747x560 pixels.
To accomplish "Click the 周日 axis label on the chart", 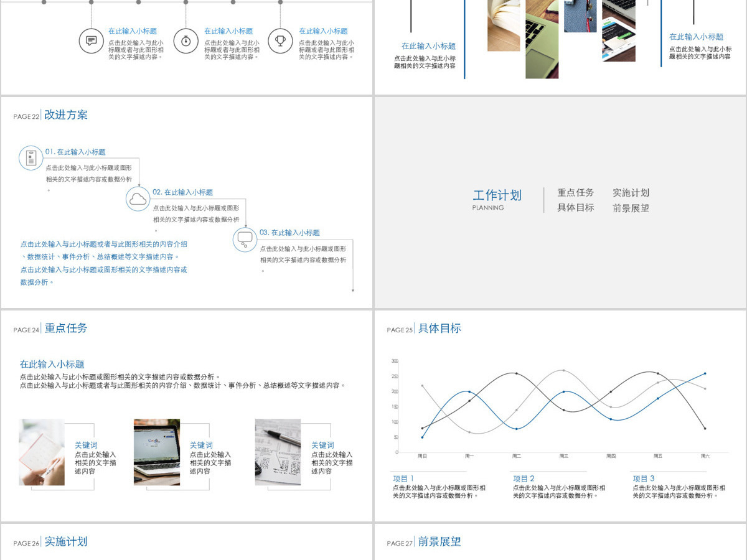I will [422, 456].
